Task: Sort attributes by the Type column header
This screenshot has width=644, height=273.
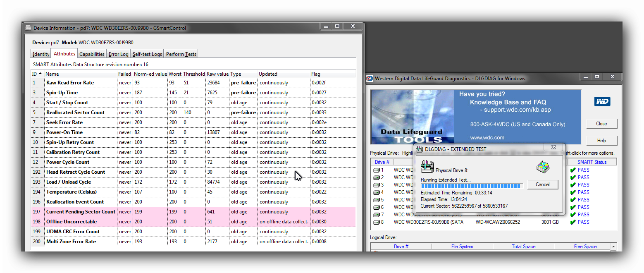Action: click(x=244, y=74)
